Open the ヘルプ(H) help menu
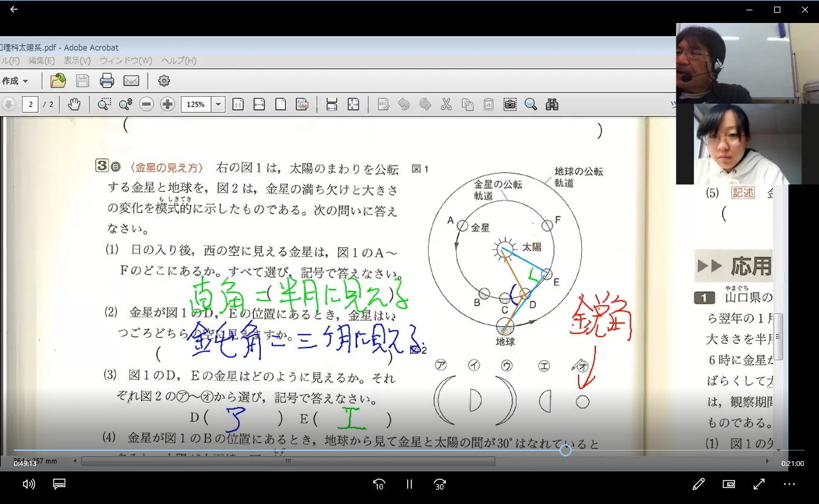Image resolution: width=819 pixels, height=504 pixels. click(x=178, y=60)
